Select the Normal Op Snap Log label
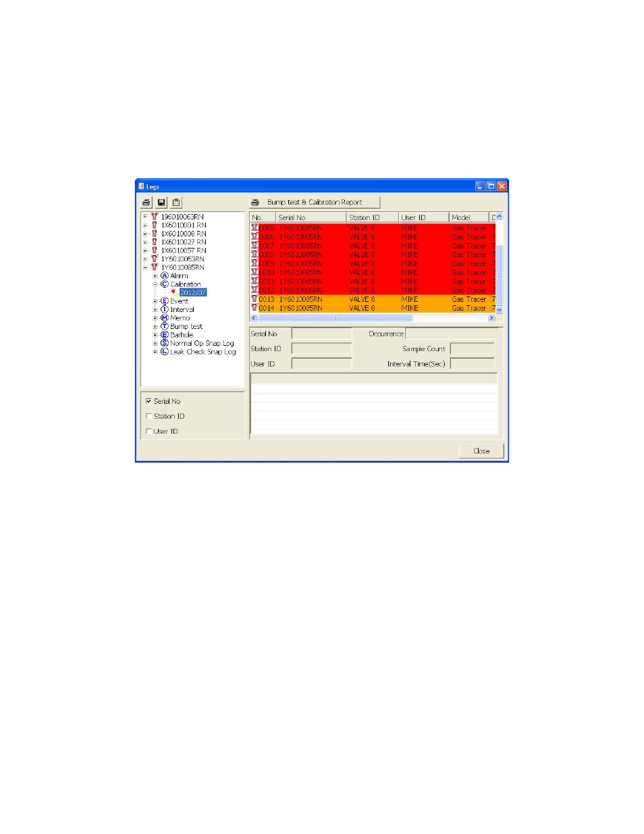The image size is (644, 834). pos(202,343)
